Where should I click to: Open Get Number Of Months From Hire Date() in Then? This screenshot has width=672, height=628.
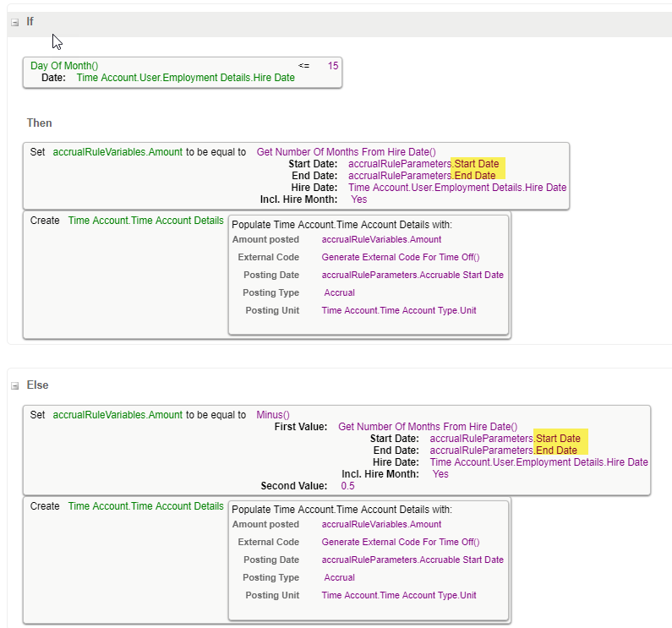pyautogui.click(x=347, y=152)
